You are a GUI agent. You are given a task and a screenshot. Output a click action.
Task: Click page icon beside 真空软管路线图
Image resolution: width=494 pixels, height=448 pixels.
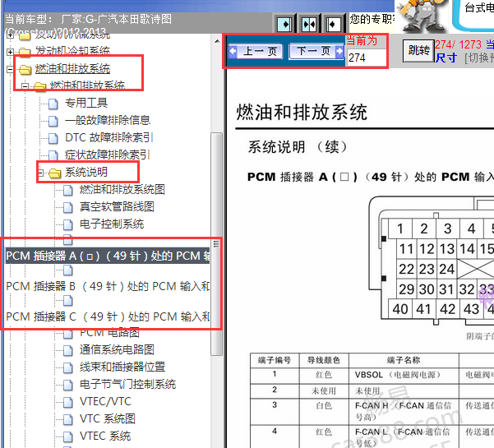[68, 207]
